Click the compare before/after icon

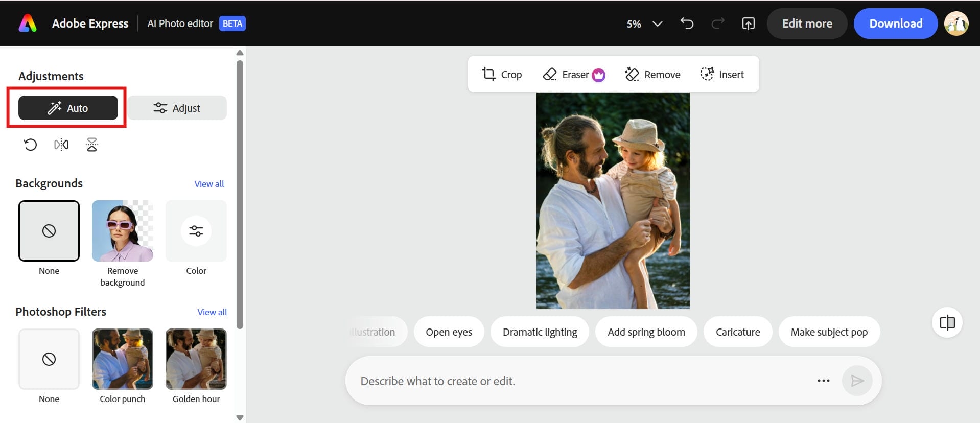947,323
